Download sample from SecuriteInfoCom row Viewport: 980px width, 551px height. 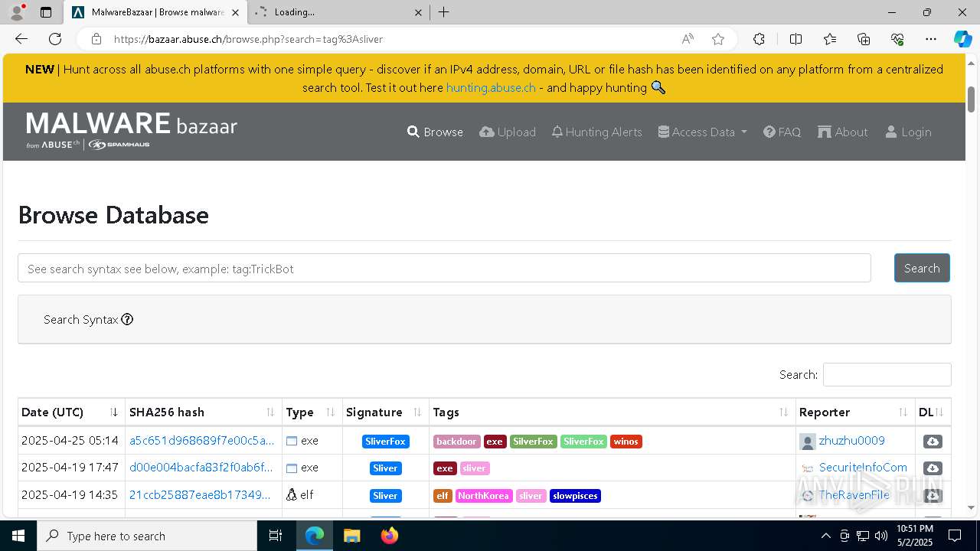933,468
